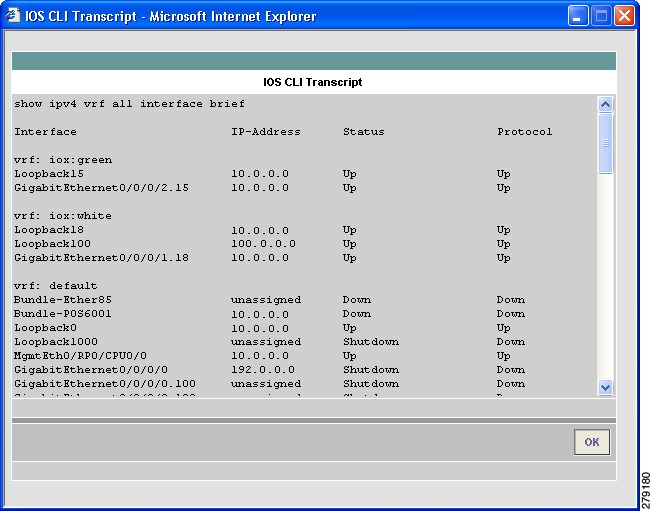Click the Internet Explorer icon in the title bar
This screenshot has height=511, width=653.
tap(12, 15)
